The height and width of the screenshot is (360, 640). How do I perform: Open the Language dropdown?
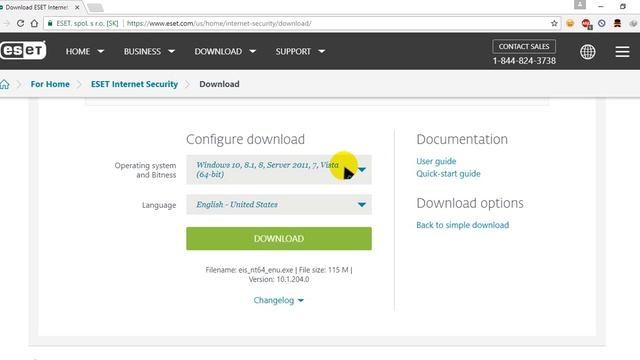(x=279, y=204)
